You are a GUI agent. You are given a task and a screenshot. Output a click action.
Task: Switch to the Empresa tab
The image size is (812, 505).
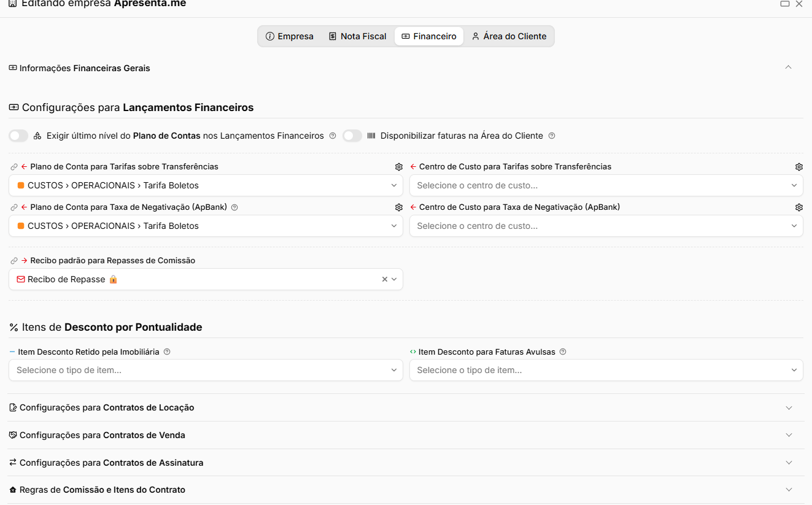click(x=290, y=36)
